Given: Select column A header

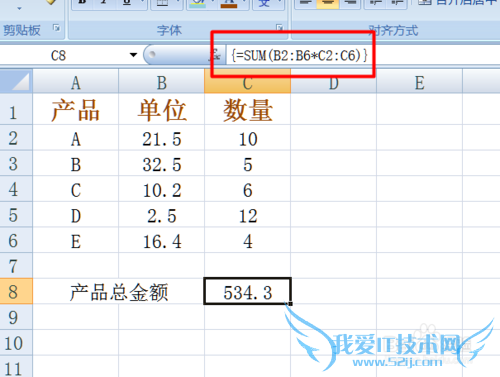Looking at the screenshot, I should click(76, 82).
